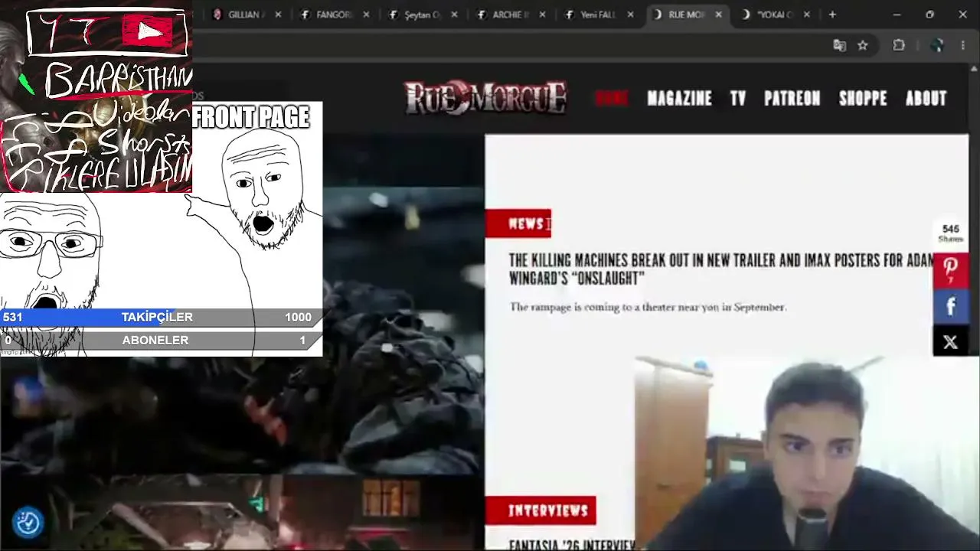Open the PATREON menu item

tap(792, 98)
